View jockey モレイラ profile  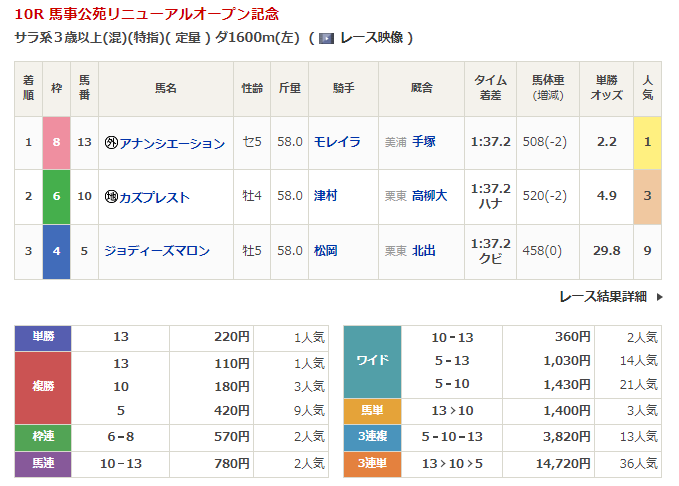coord(336,142)
